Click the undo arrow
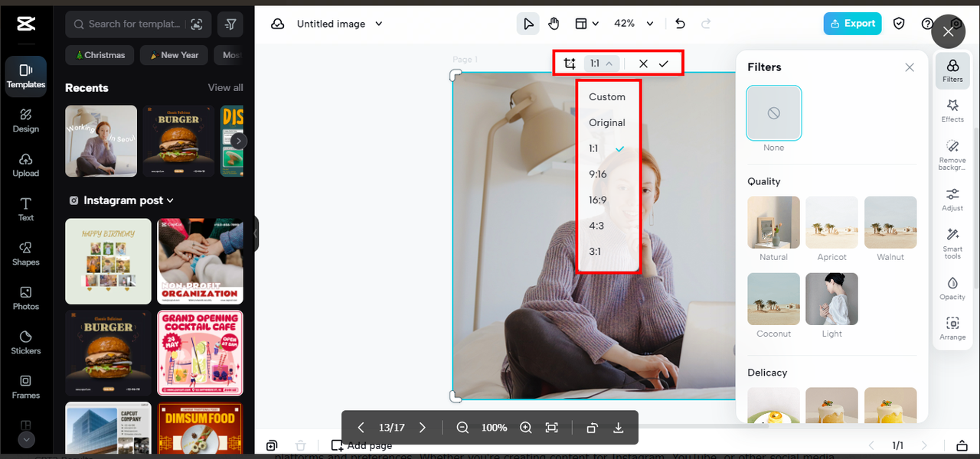This screenshot has height=459, width=980. (x=681, y=24)
